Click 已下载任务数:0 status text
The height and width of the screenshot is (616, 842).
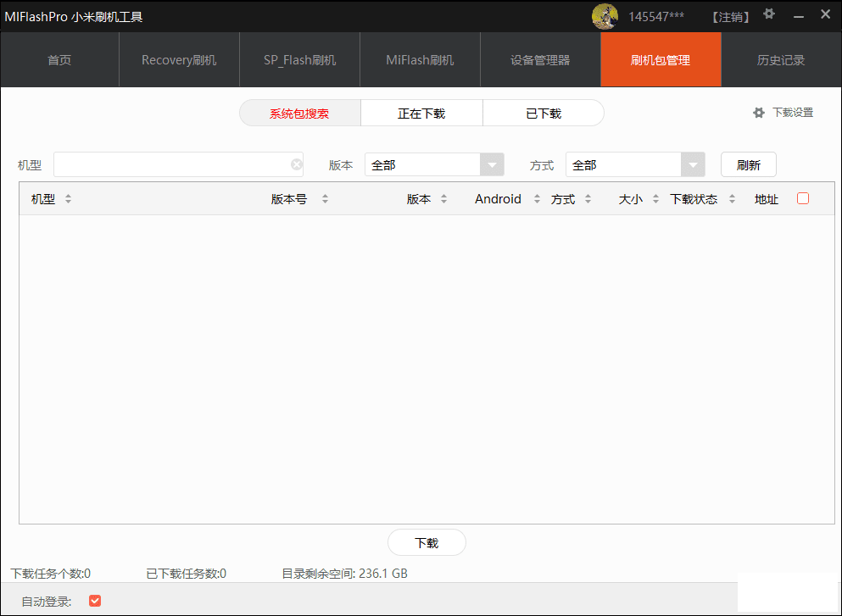187,574
